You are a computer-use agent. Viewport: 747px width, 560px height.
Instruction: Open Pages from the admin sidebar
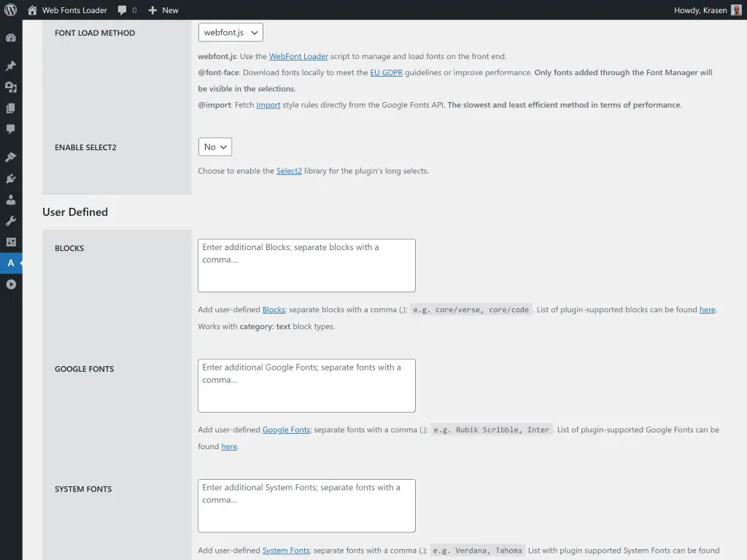click(11, 108)
